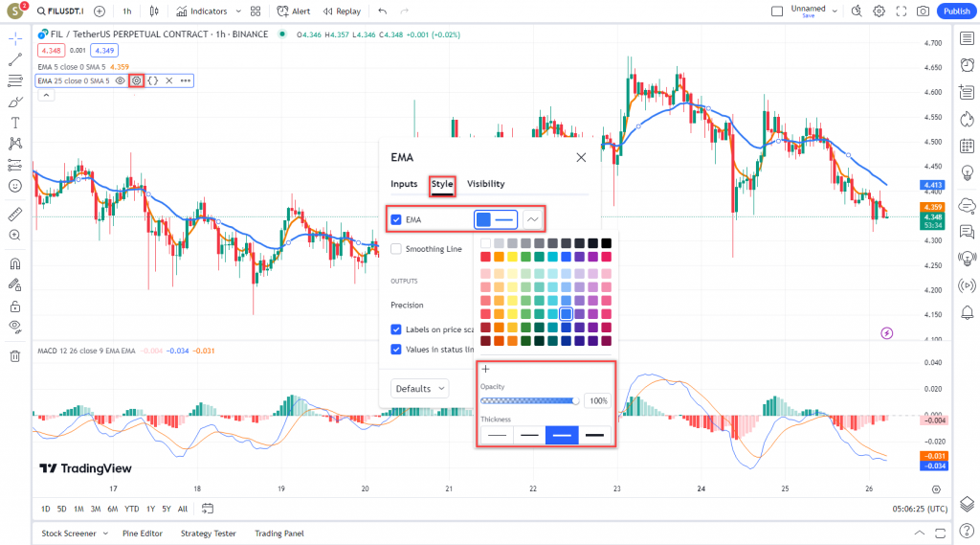Add a custom color with plus
980x545 pixels.
point(485,369)
